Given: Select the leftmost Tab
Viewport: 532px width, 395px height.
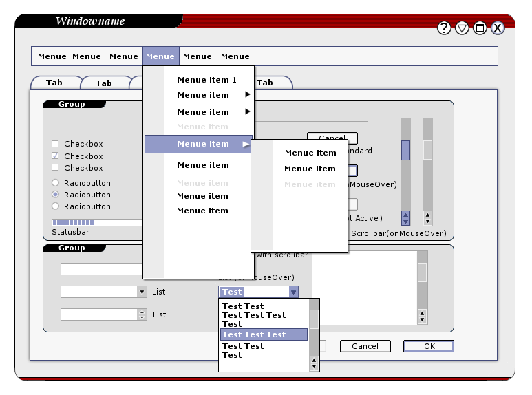Looking at the screenshot, I should coord(55,83).
